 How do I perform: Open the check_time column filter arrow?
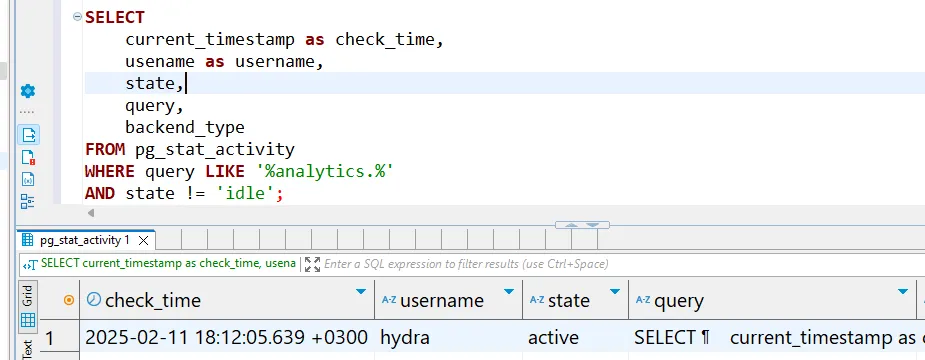(x=361, y=292)
